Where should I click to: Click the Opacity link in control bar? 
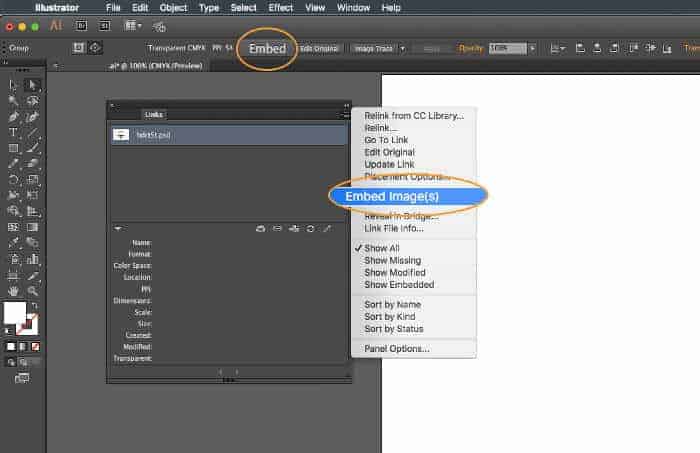coord(471,48)
